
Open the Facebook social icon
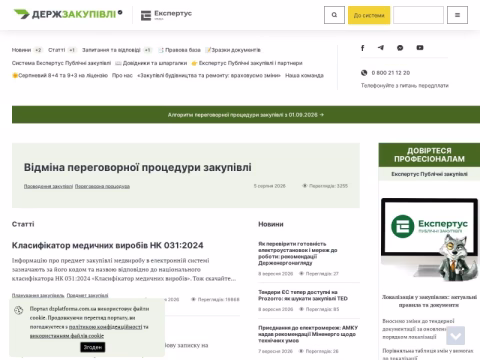[363, 48]
